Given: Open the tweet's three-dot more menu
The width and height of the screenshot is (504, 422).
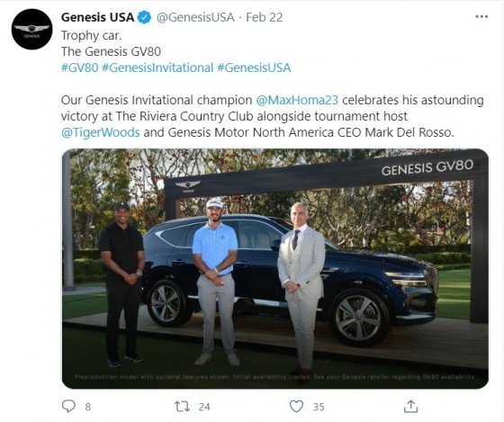Looking at the screenshot, I should [481, 17].
